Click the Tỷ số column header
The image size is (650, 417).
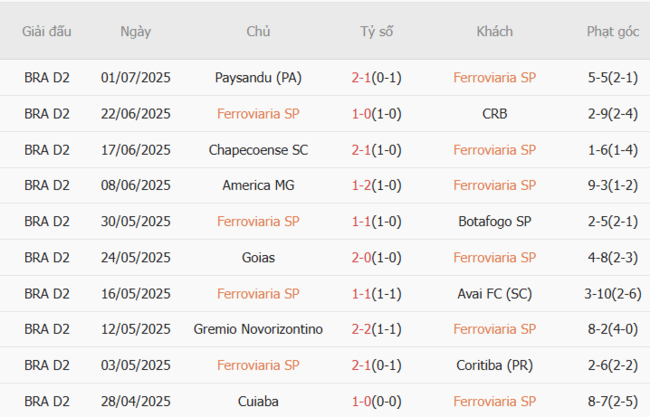(x=377, y=31)
